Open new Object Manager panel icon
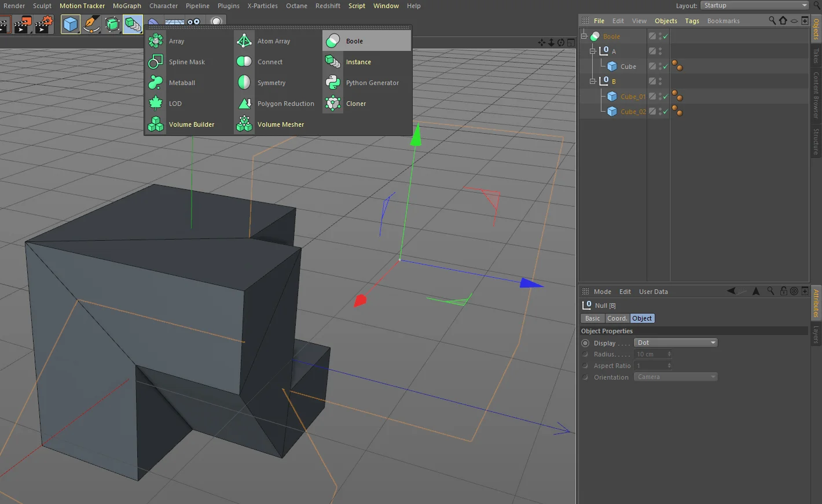The width and height of the screenshot is (822, 504). tap(805, 20)
